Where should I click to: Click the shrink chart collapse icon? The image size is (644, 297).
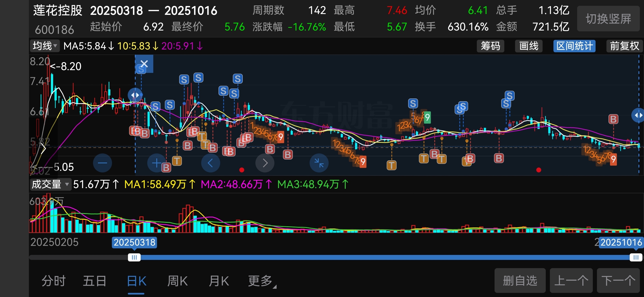(319, 163)
